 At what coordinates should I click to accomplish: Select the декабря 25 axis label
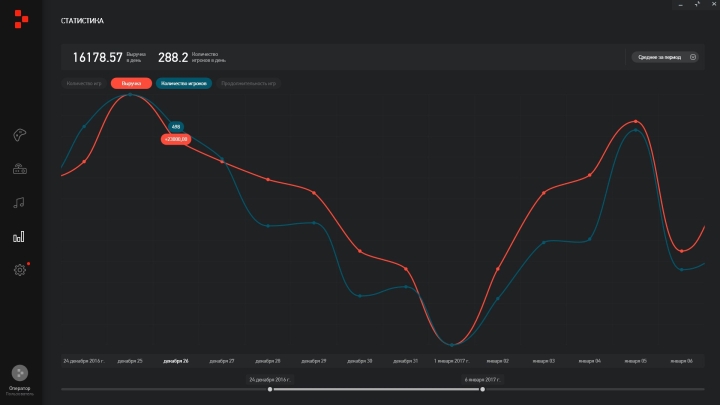pos(130,361)
